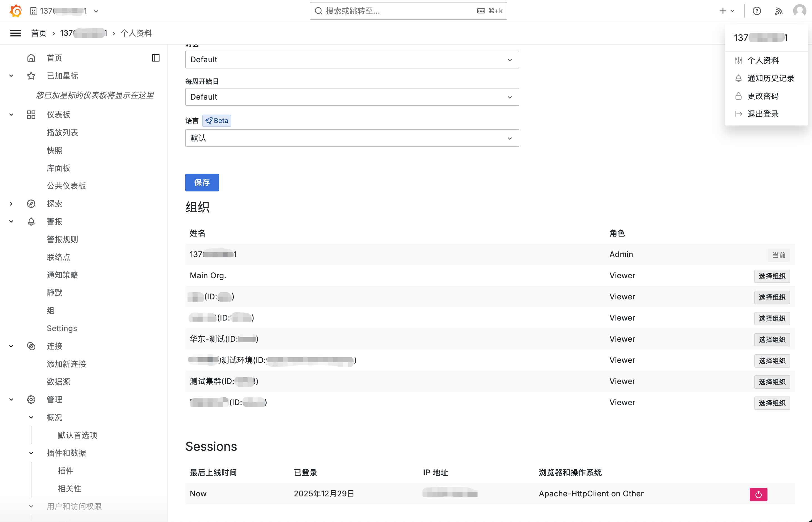This screenshot has height=522, width=812.
Task: Select organization for Main Org.
Action: tap(772, 276)
